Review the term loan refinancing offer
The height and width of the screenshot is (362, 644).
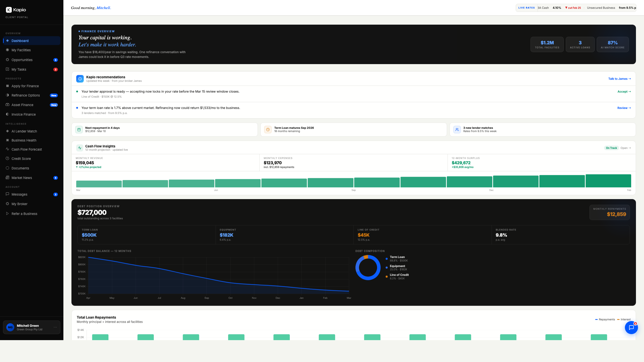[x=624, y=108]
